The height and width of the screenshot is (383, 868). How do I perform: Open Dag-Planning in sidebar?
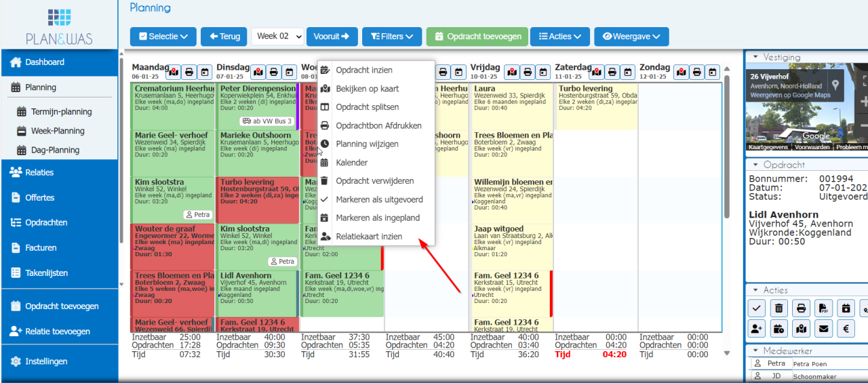pyautogui.click(x=59, y=150)
